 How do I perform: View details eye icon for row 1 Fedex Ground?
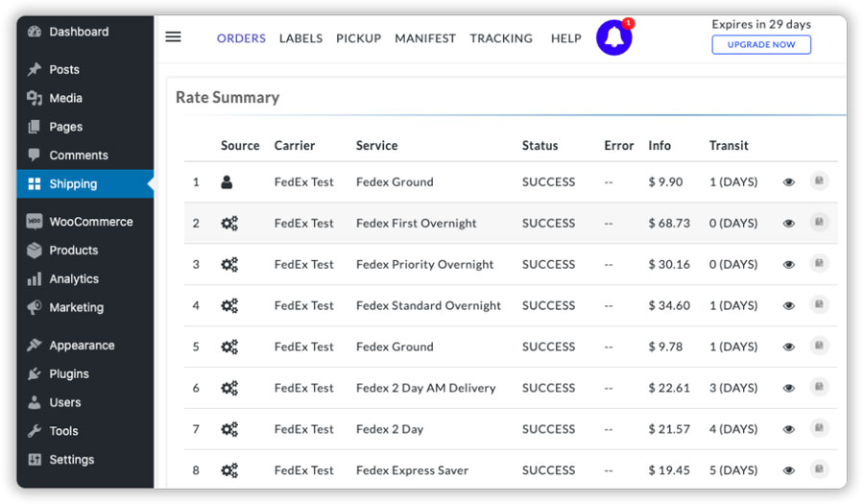click(x=789, y=182)
